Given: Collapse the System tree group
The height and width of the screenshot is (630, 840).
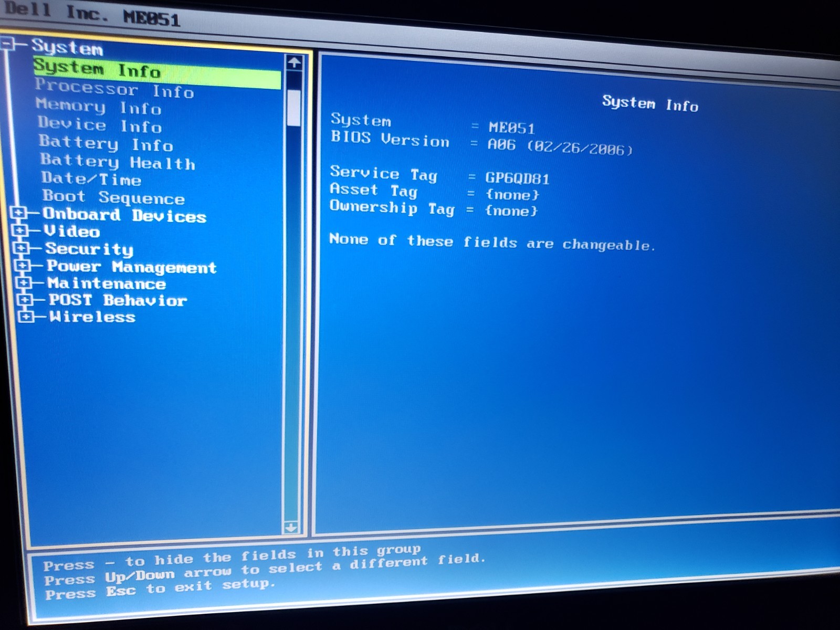Looking at the screenshot, I should 7,44.
